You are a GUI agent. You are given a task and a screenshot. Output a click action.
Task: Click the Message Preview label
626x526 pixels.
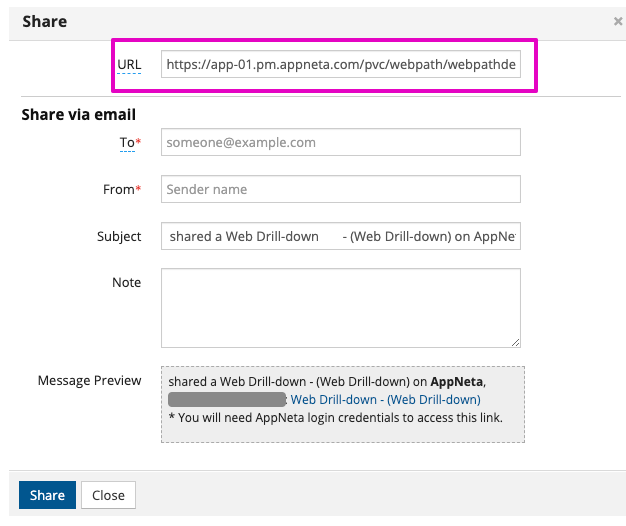[x=89, y=380]
